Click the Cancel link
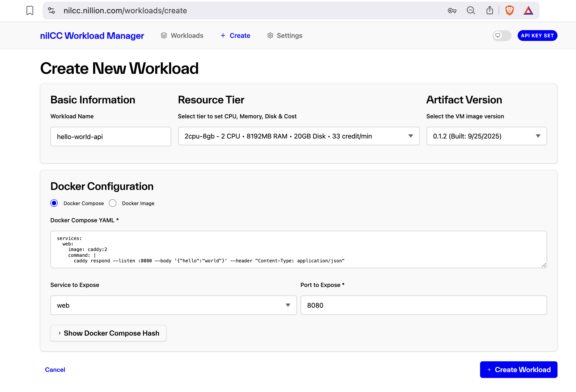Viewport: 576px width, 392px height. [x=55, y=370]
